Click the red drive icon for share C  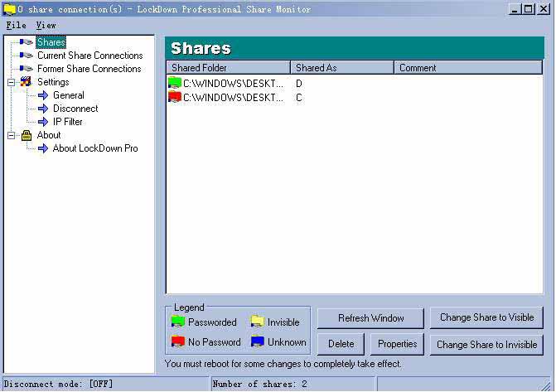coord(175,97)
